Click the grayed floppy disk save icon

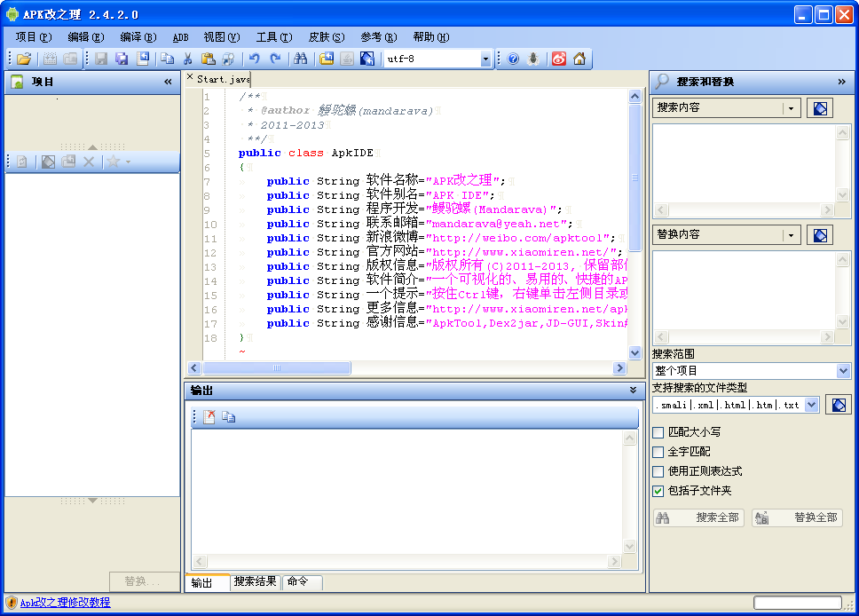click(101, 59)
